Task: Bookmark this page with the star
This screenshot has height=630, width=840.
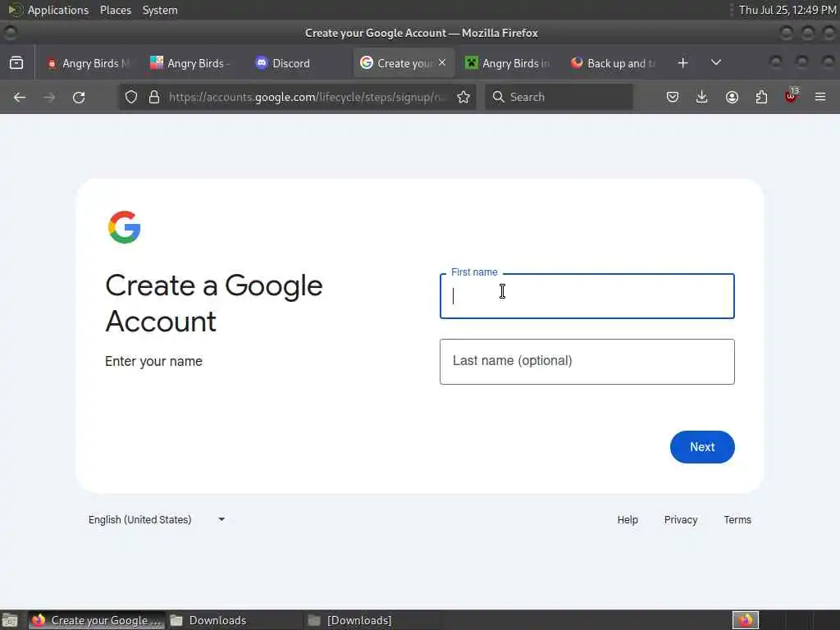Action: tap(463, 97)
